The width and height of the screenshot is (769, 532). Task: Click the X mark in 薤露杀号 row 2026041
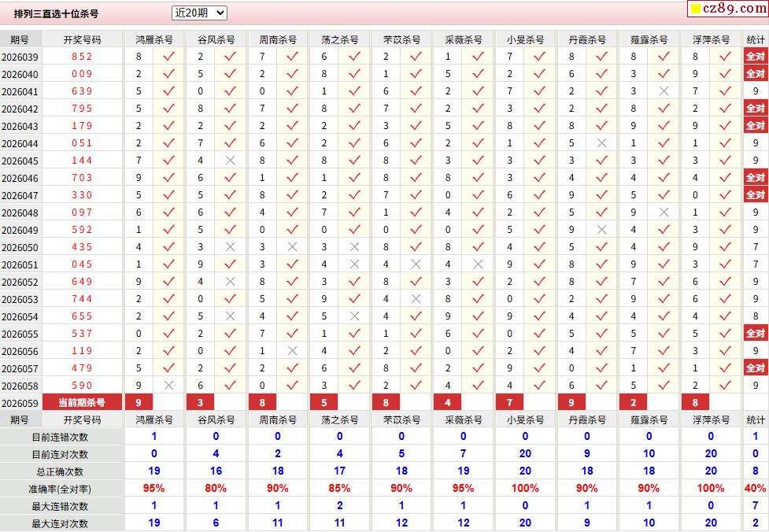coord(664,91)
